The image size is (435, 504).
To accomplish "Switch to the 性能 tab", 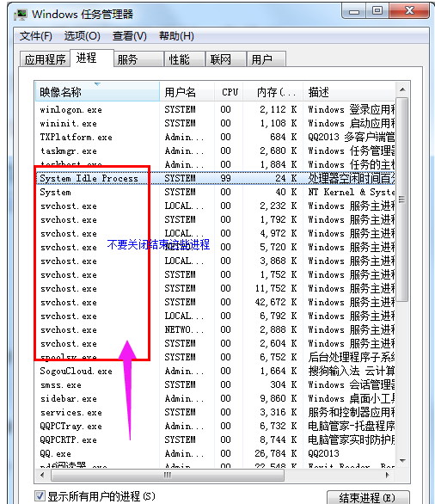I will 185,59.
